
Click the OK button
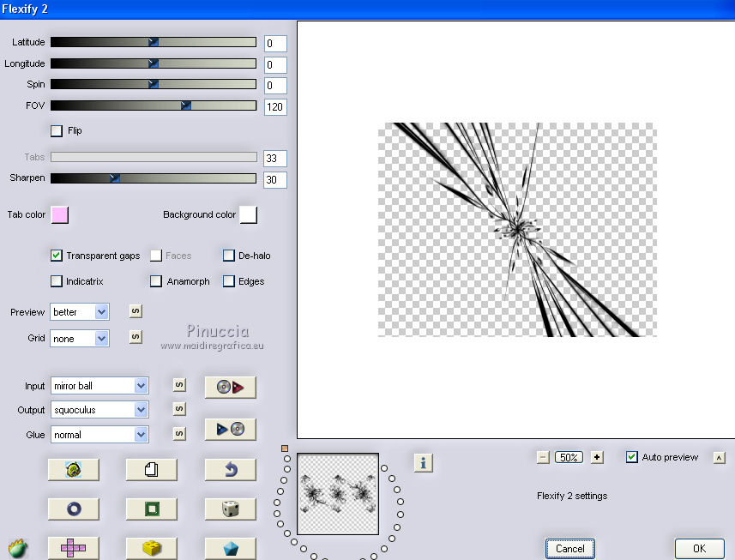tap(699, 549)
